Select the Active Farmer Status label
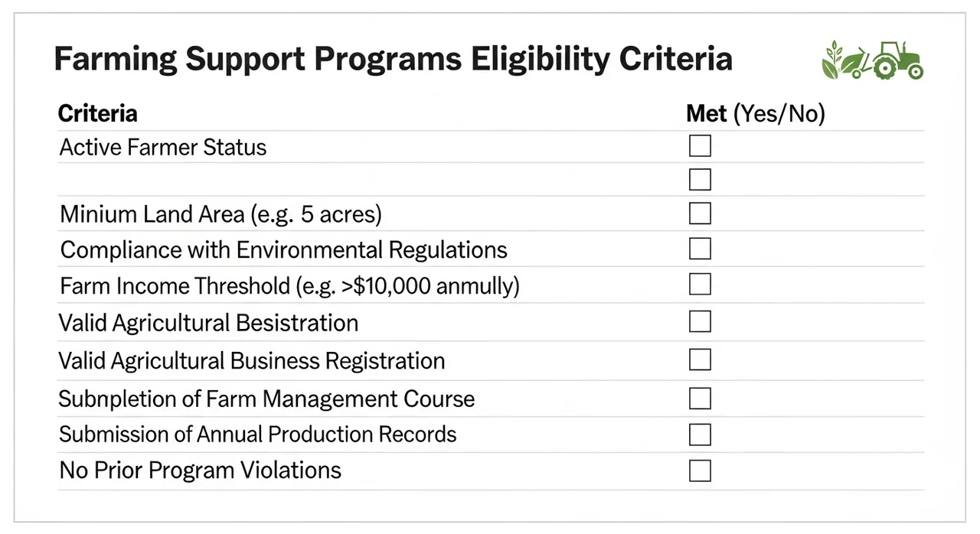The image size is (980, 534). click(x=163, y=147)
